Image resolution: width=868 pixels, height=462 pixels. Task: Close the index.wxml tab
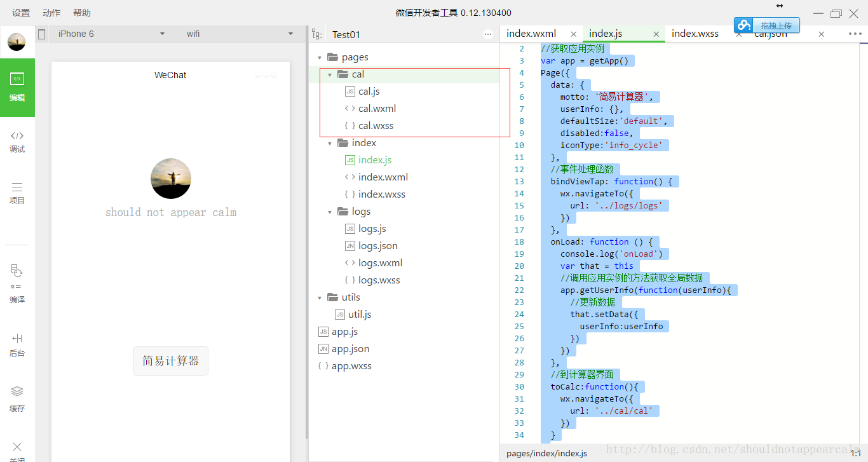(574, 34)
